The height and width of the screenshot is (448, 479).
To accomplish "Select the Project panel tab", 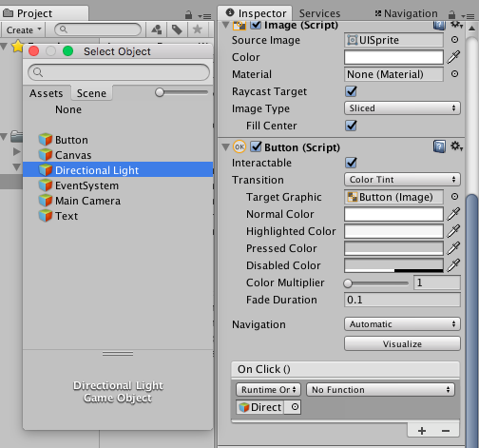I will [x=44, y=13].
